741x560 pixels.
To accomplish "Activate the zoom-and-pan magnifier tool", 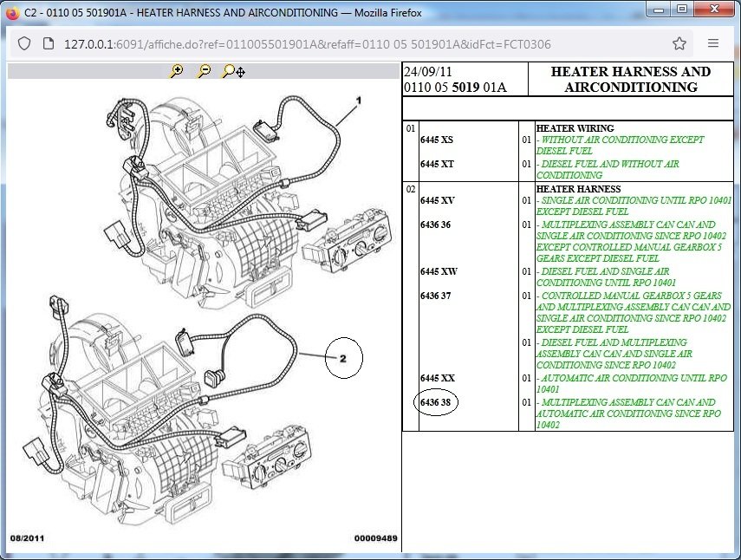I will click(x=233, y=71).
